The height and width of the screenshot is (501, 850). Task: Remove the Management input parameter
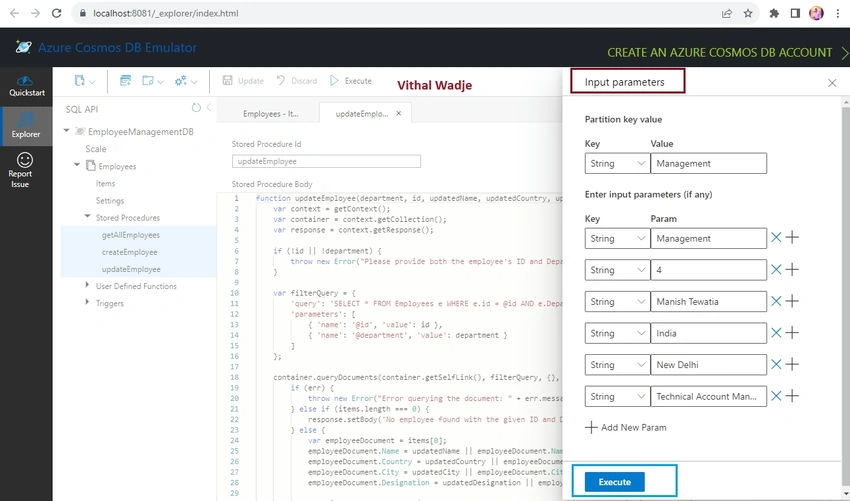pyautogui.click(x=776, y=237)
